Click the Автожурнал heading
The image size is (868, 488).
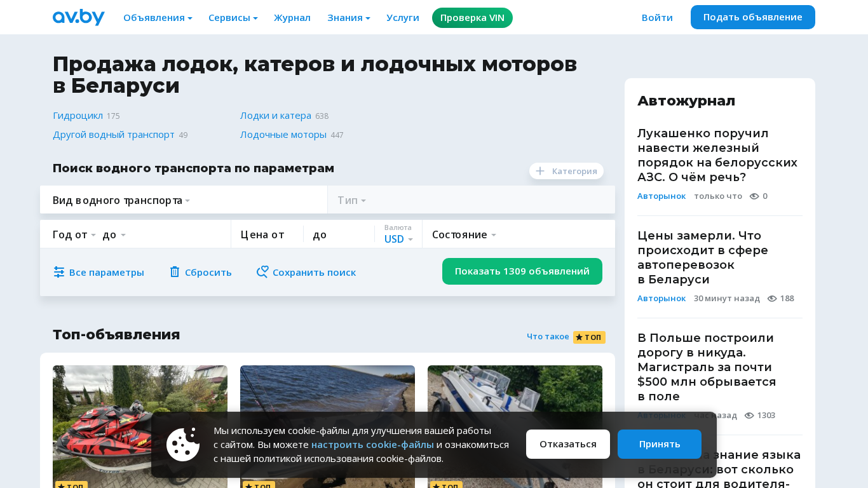tap(686, 100)
